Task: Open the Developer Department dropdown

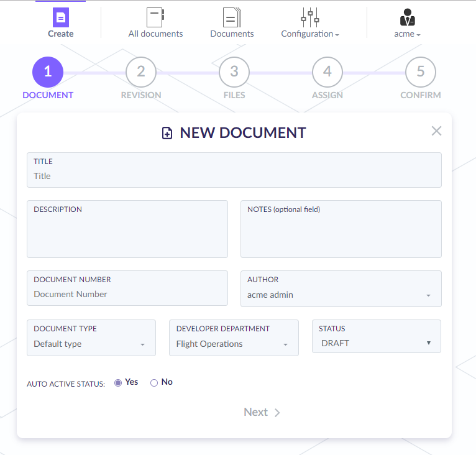Action: [233, 344]
